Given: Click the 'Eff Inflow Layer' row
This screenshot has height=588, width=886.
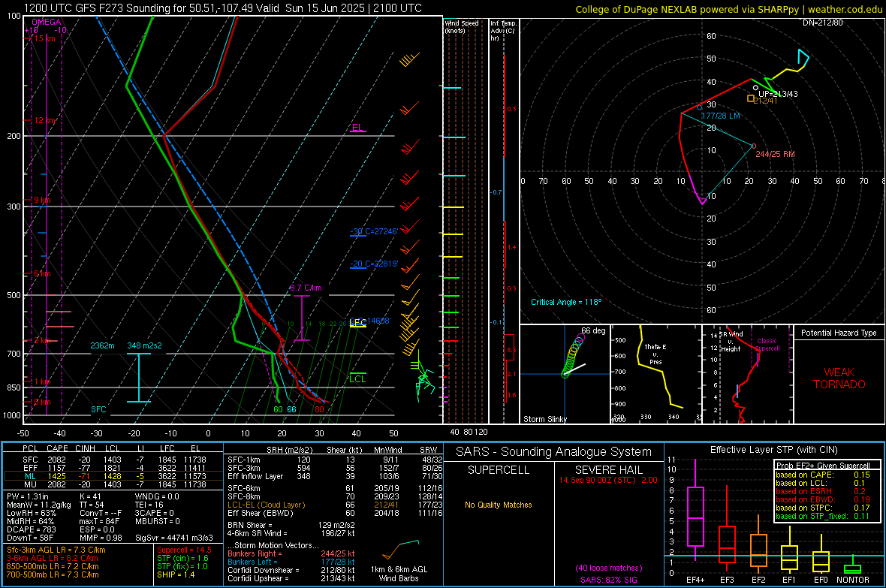Looking at the screenshot, I should [335, 476].
